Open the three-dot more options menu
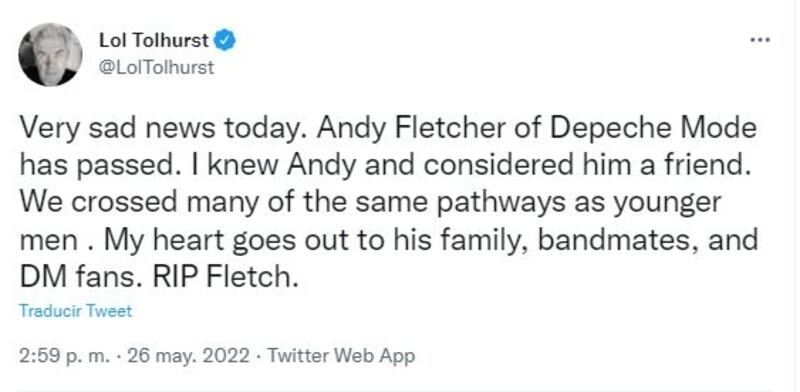 click(760, 40)
